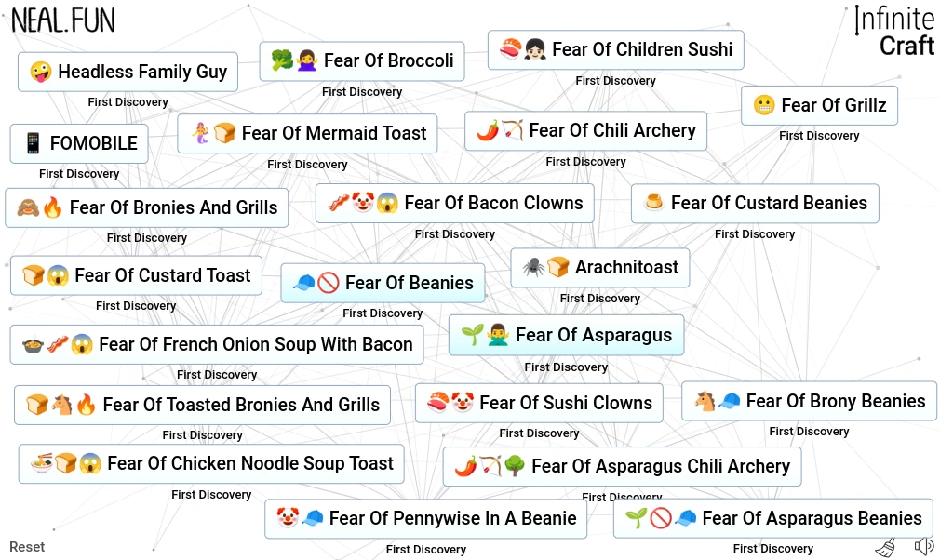Select Fear Of Chicken Noodle Soup Toast
Screen dimensions: 940x560
point(210,463)
